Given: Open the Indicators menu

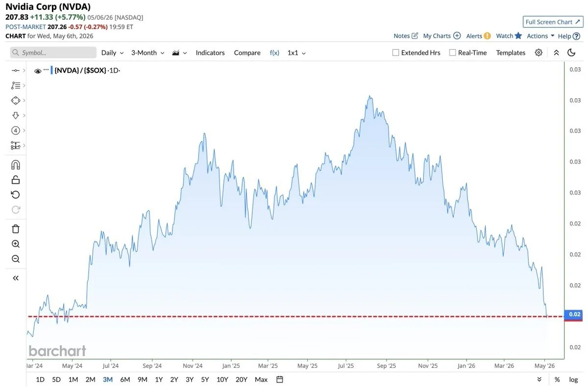Looking at the screenshot, I should click(x=210, y=52).
